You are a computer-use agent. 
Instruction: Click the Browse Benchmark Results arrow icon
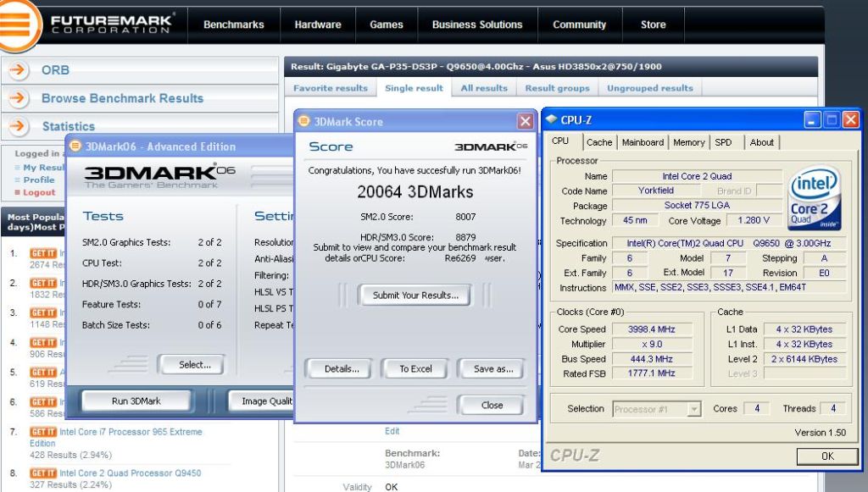pyautogui.click(x=19, y=98)
